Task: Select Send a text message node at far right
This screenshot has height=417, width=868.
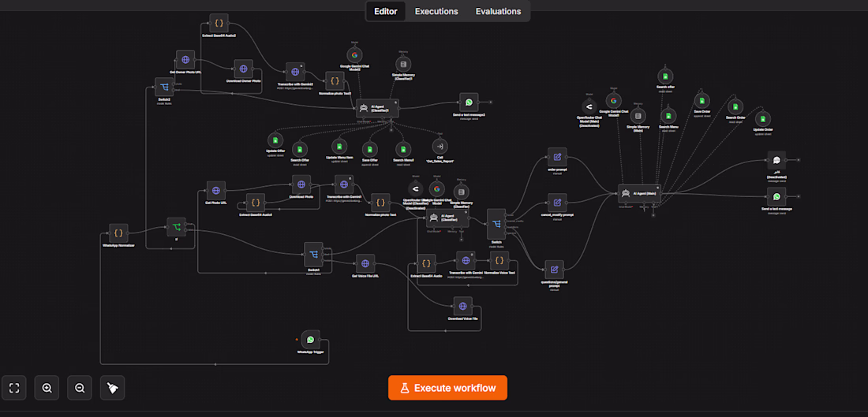Action: (x=776, y=196)
